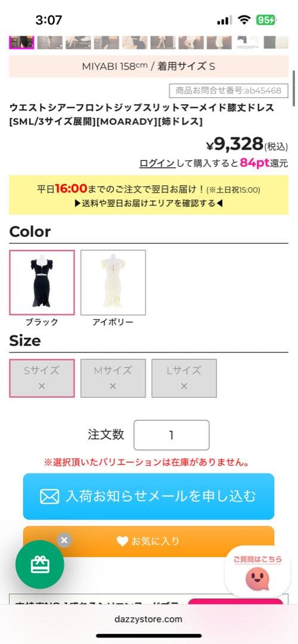Choose the Mサイズ size option
Screen dimensions: 298x644
[x=113, y=378]
